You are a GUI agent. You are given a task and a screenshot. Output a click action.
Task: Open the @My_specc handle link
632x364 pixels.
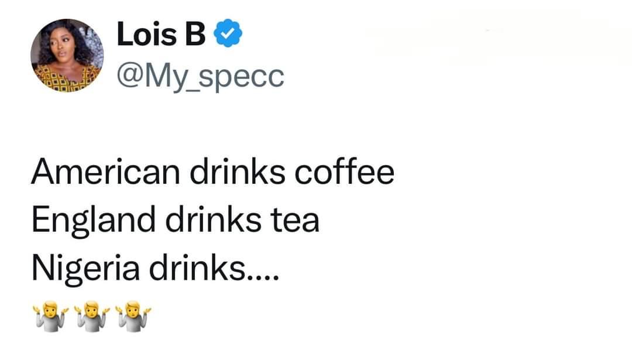200,76
